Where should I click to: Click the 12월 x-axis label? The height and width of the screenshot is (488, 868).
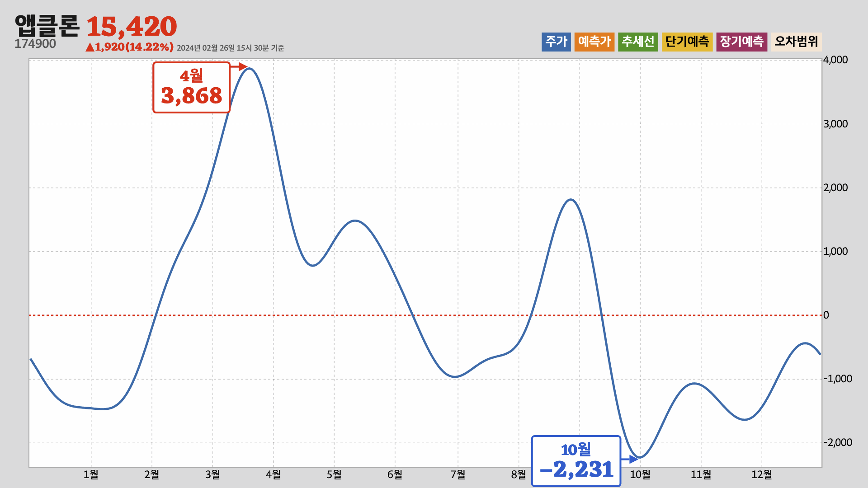762,474
